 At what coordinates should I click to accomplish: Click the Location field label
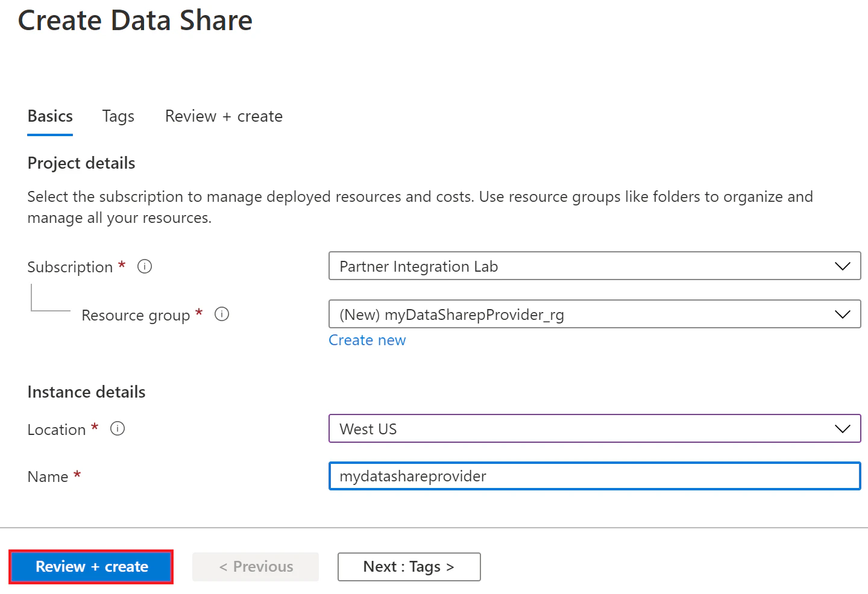[x=57, y=430]
